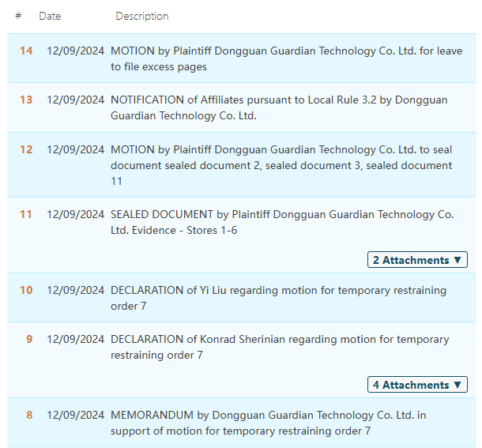Open docket entry number 10
This screenshot has height=448, width=482.
26,290
